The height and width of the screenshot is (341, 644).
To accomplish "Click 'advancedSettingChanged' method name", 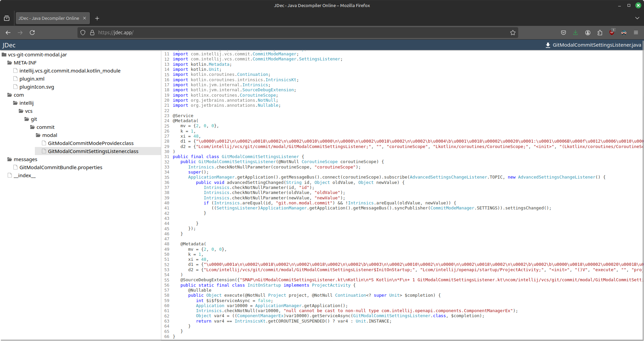I will pyautogui.click(x=255, y=183).
